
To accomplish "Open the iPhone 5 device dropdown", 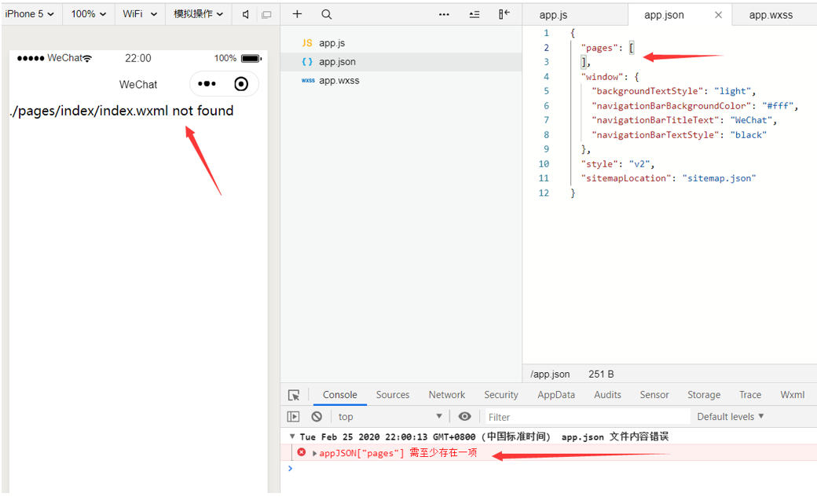I will [29, 14].
